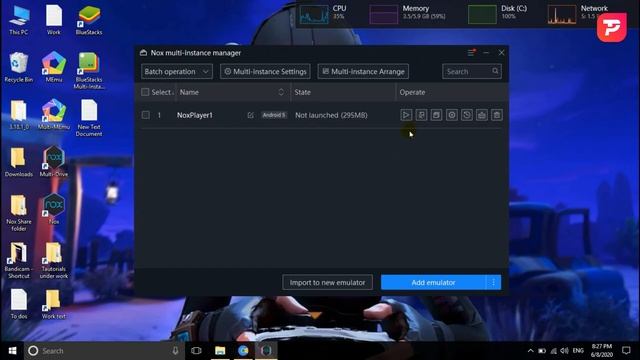Click the State column header
The image size is (640, 360).
302,92
